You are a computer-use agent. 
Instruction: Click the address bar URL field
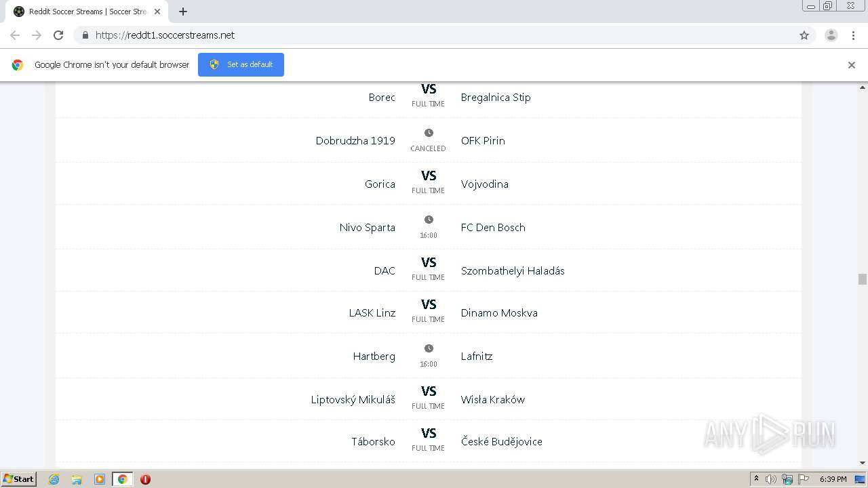[x=434, y=35]
